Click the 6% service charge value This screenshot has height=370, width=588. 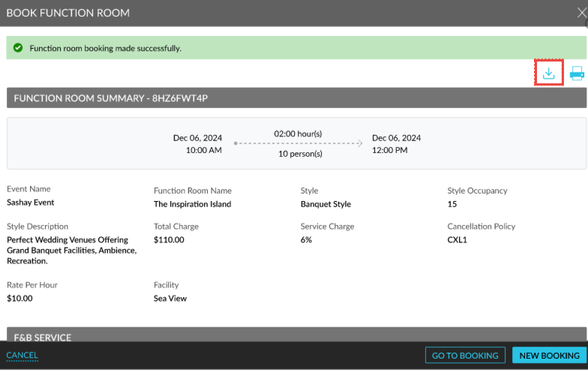[306, 240]
